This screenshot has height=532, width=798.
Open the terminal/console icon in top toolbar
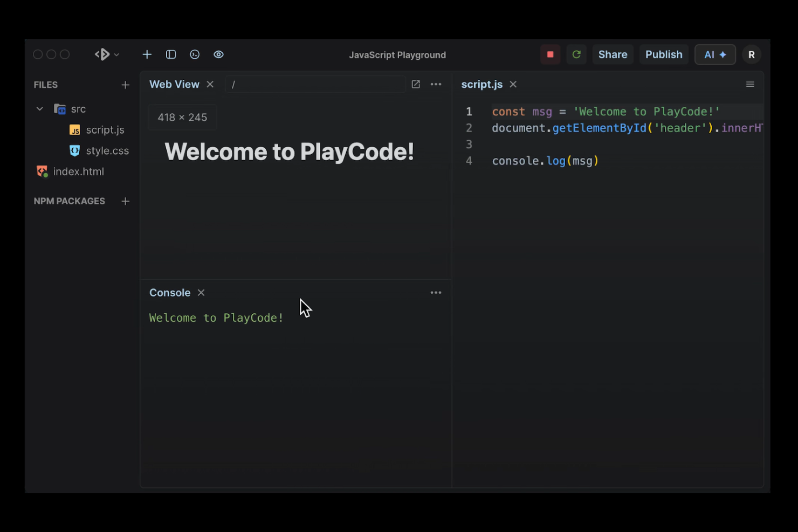(195, 54)
